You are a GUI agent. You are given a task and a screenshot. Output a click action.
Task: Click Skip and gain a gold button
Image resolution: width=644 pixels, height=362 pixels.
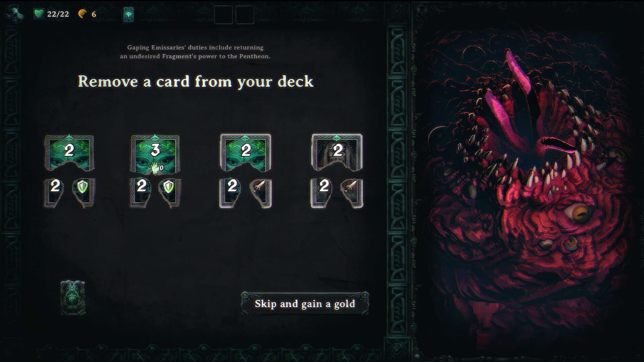click(x=305, y=303)
